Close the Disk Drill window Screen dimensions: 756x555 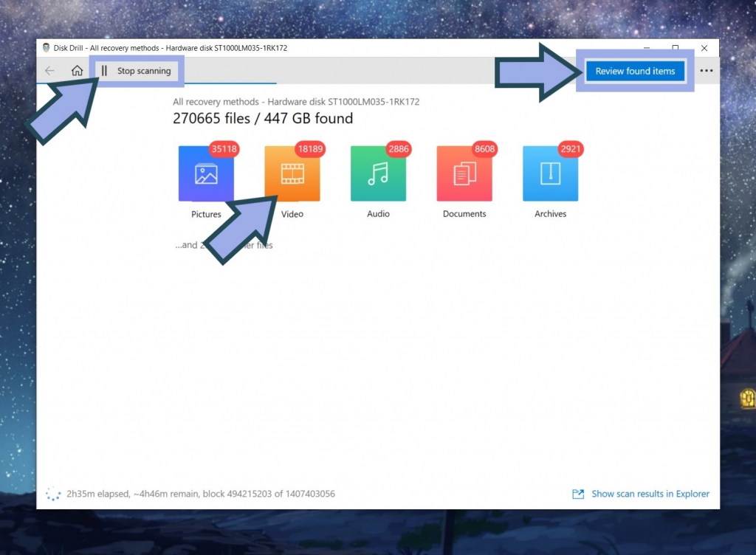[704, 48]
